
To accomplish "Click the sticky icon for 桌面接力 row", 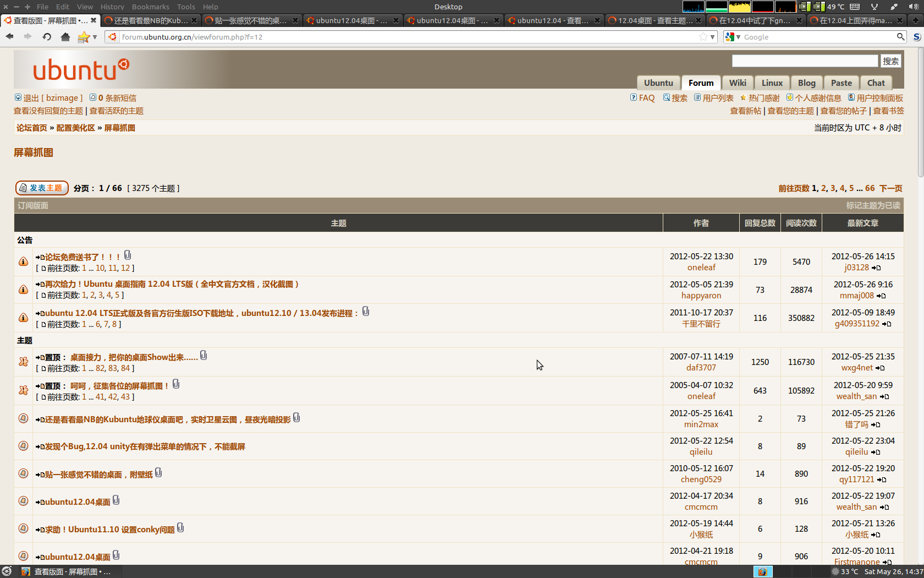I will (23, 362).
